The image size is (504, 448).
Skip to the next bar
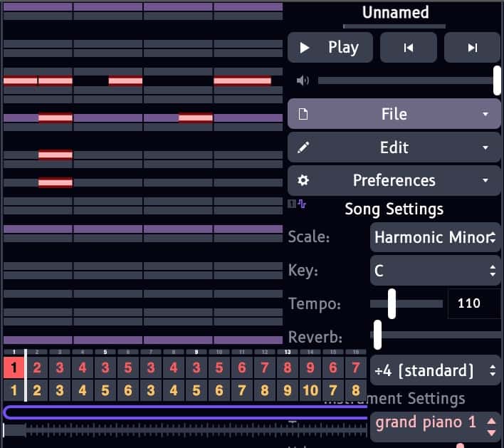click(x=472, y=48)
